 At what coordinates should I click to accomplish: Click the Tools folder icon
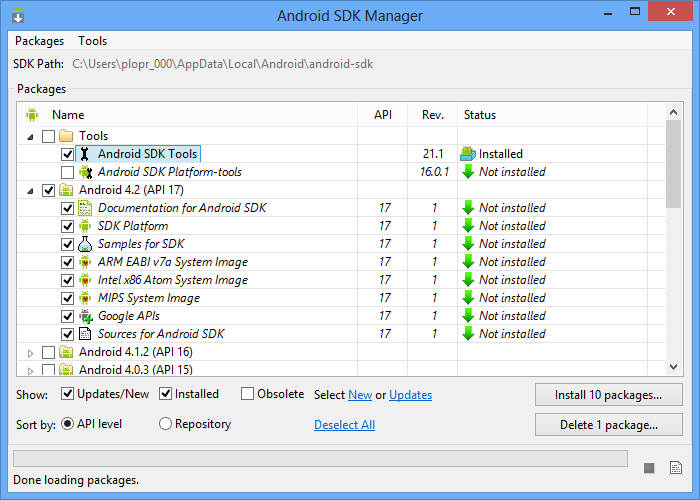(66, 136)
